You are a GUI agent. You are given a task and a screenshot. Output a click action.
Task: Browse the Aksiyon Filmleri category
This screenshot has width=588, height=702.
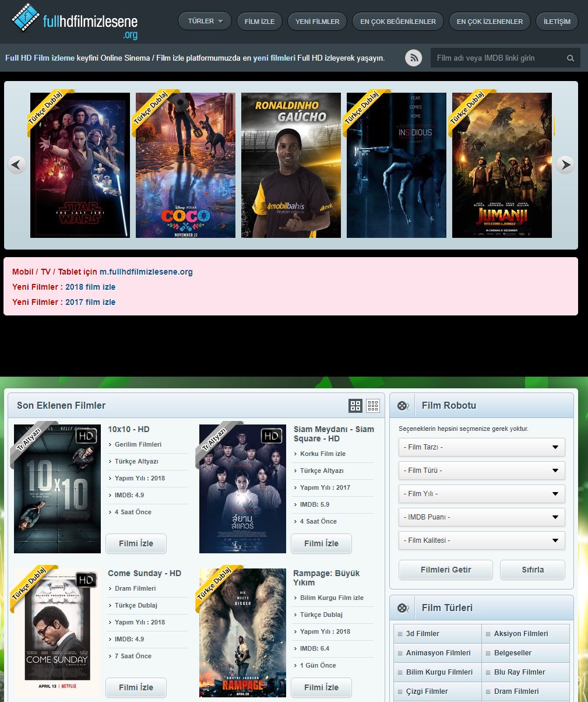[x=521, y=634]
